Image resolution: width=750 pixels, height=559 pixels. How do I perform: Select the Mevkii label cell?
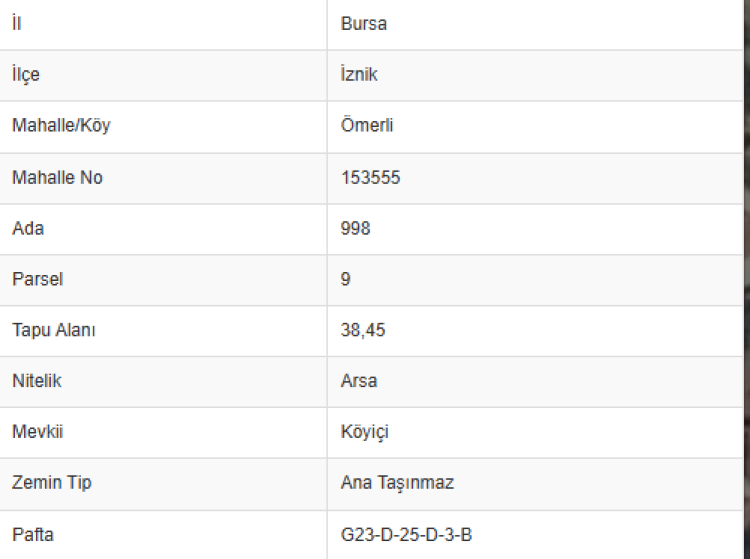click(37, 433)
